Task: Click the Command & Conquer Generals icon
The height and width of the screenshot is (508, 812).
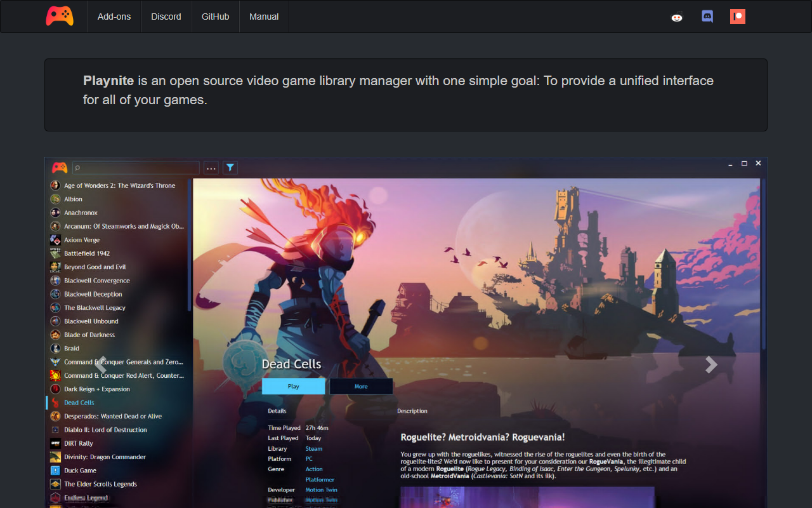Action: click(56, 362)
